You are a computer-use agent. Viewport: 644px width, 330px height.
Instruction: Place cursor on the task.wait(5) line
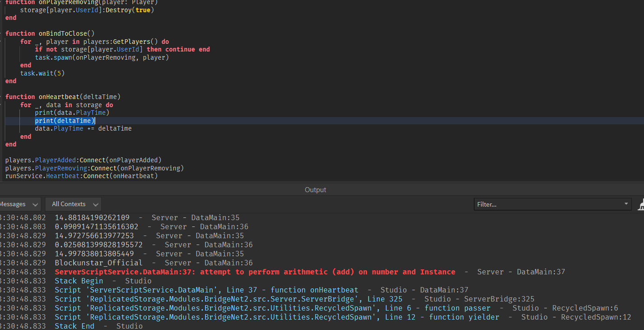click(39, 73)
